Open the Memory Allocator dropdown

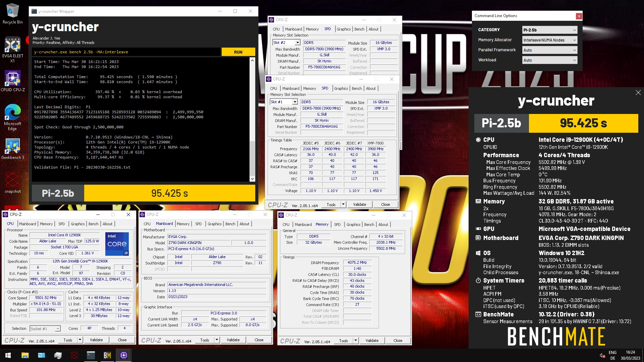[549, 40]
